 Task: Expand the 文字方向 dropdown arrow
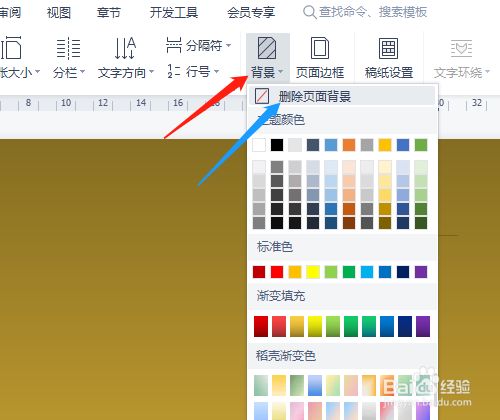click(x=151, y=71)
